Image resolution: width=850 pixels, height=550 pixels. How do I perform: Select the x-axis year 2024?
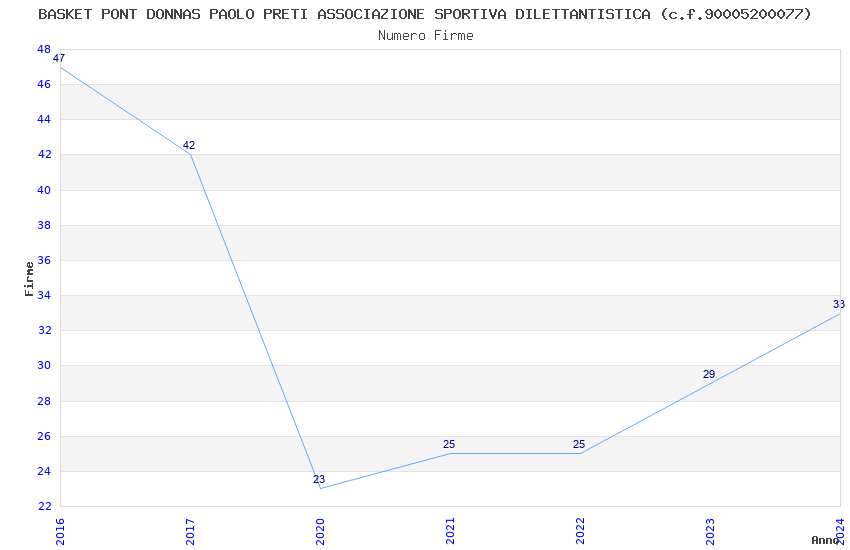(840, 532)
